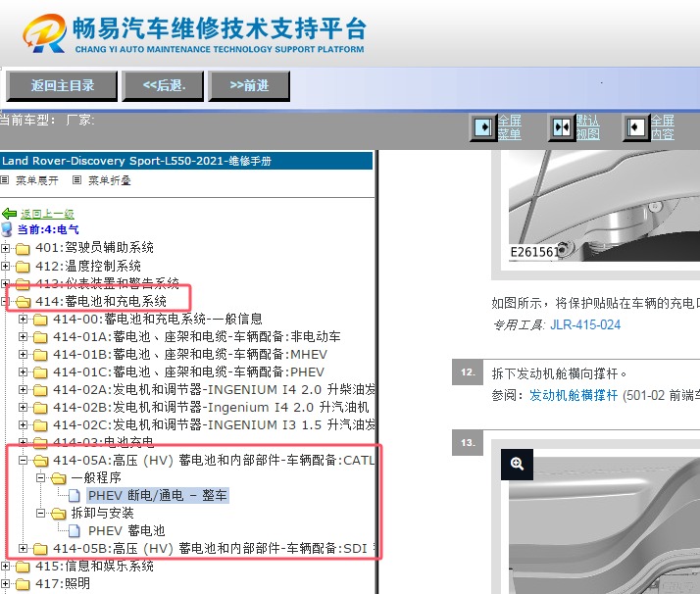Open the 默认视图 text link

pyautogui.click(x=587, y=127)
